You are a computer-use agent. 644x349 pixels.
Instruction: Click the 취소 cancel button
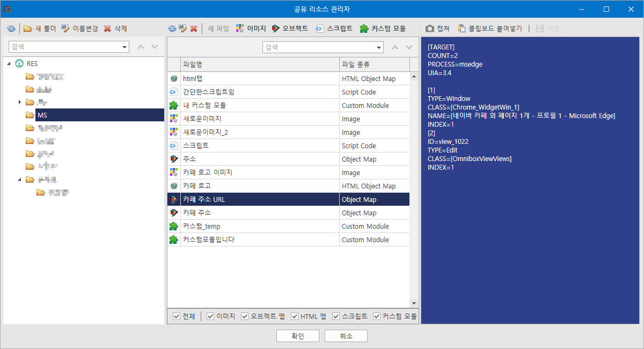[346, 336]
